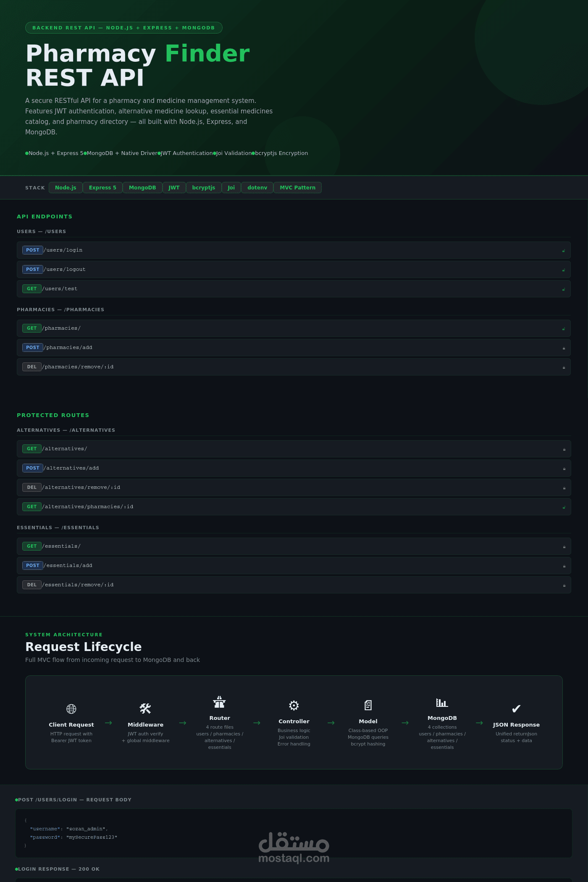Click the lock icon on /essentials/add row

[x=564, y=566]
